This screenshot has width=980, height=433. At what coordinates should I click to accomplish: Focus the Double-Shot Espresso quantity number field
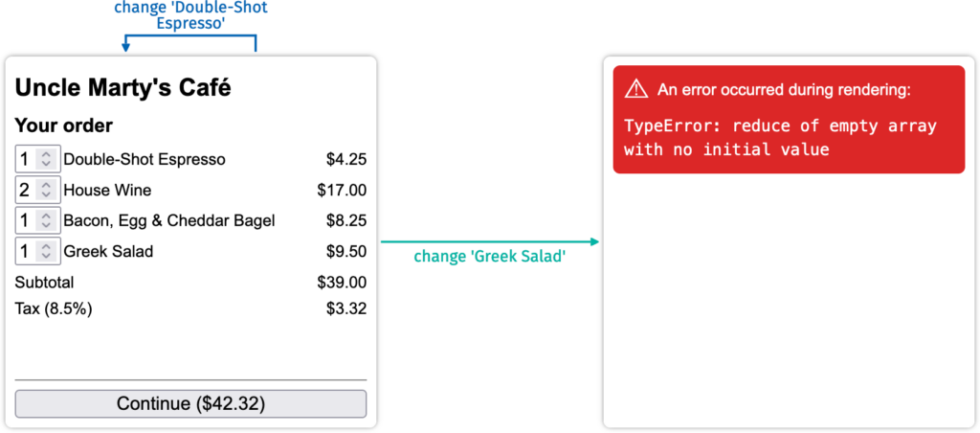[x=26, y=160]
